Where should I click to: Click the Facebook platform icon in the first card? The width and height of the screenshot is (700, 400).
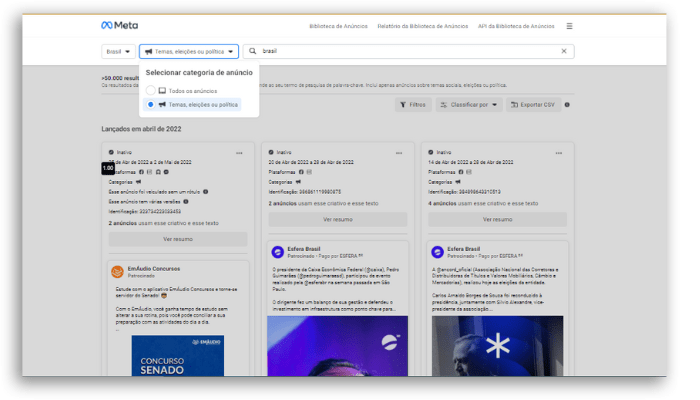pyautogui.click(x=142, y=172)
